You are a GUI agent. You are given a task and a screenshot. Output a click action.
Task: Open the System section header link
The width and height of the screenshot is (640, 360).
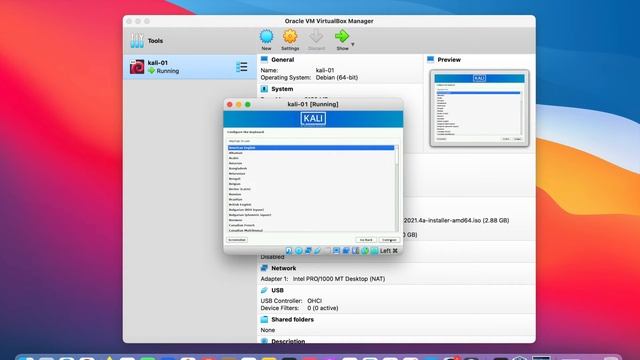click(282, 89)
